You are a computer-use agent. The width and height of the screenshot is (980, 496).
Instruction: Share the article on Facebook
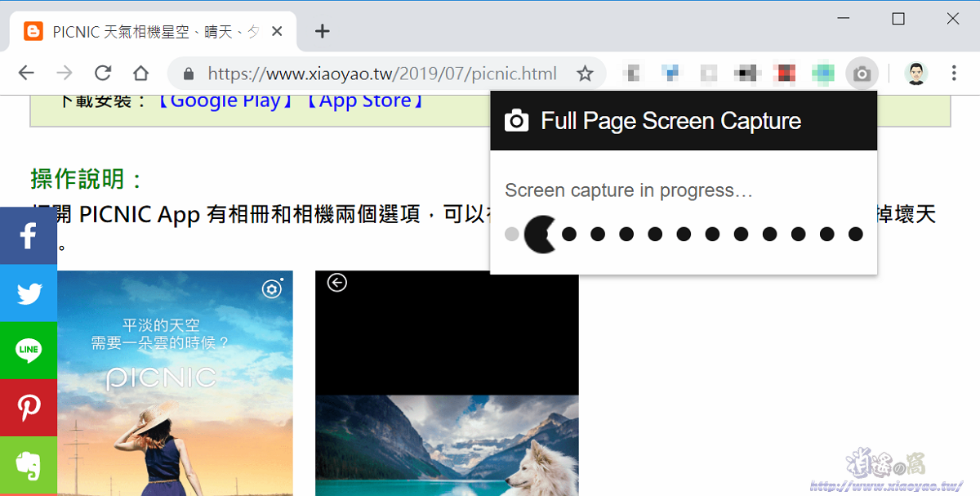[x=29, y=236]
